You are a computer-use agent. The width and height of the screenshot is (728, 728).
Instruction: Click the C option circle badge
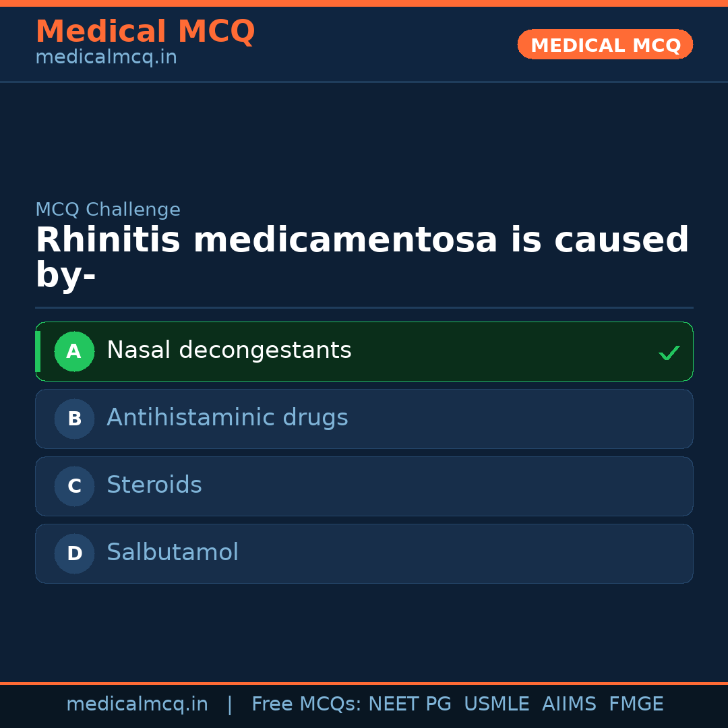click(74, 486)
